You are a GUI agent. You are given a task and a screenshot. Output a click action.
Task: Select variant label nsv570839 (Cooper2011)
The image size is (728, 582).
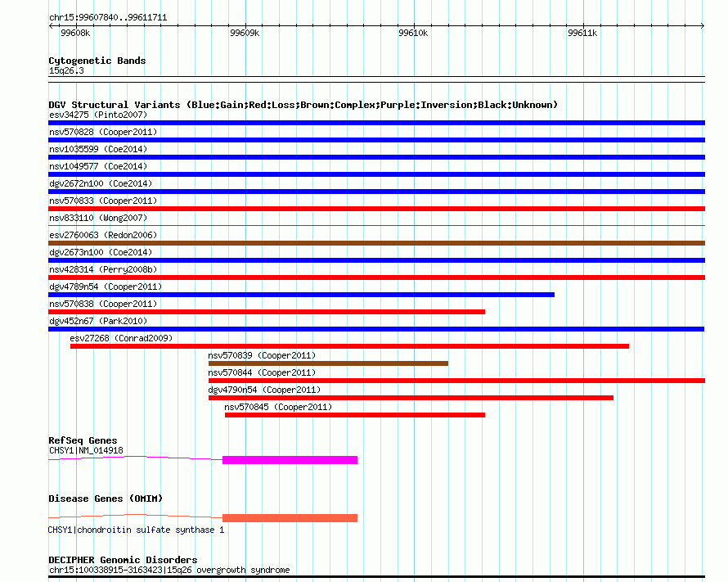(x=262, y=355)
